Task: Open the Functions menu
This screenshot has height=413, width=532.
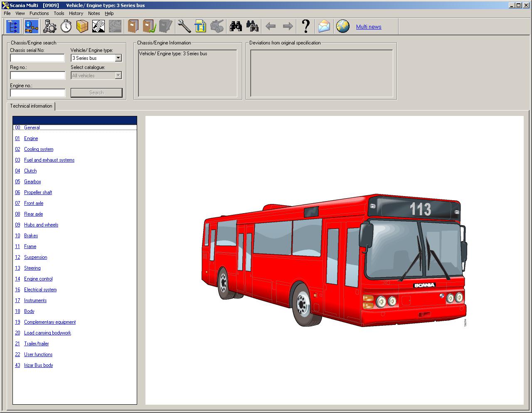Action: pos(39,13)
